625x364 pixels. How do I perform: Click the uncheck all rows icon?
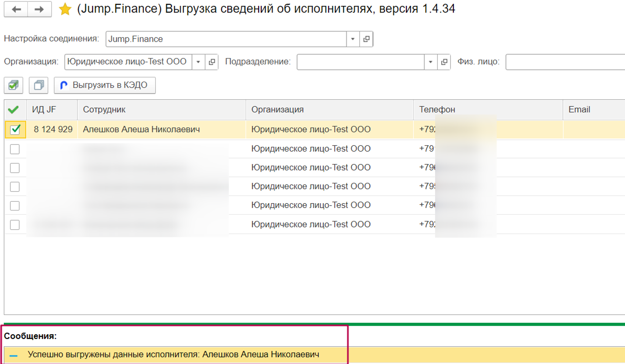pos(38,85)
